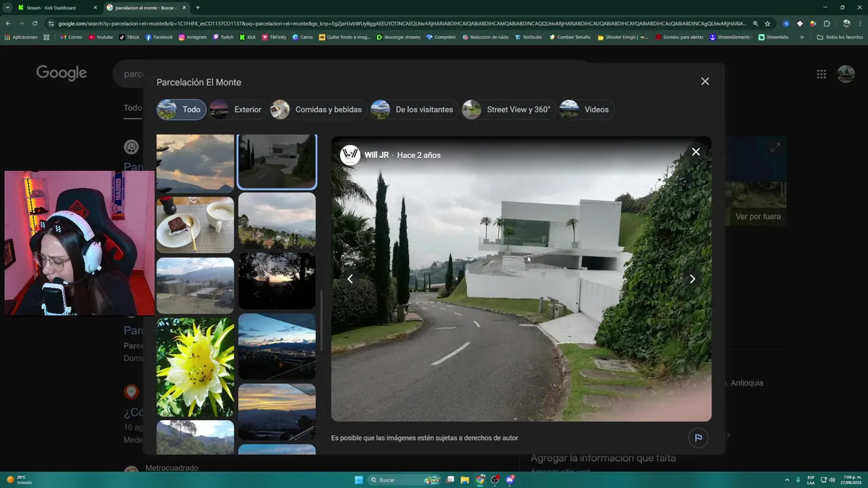Image resolution: width=868 pixels, height=488 pixels.
Task: Open the building construction site thumbnail
Action: point(195,285)
